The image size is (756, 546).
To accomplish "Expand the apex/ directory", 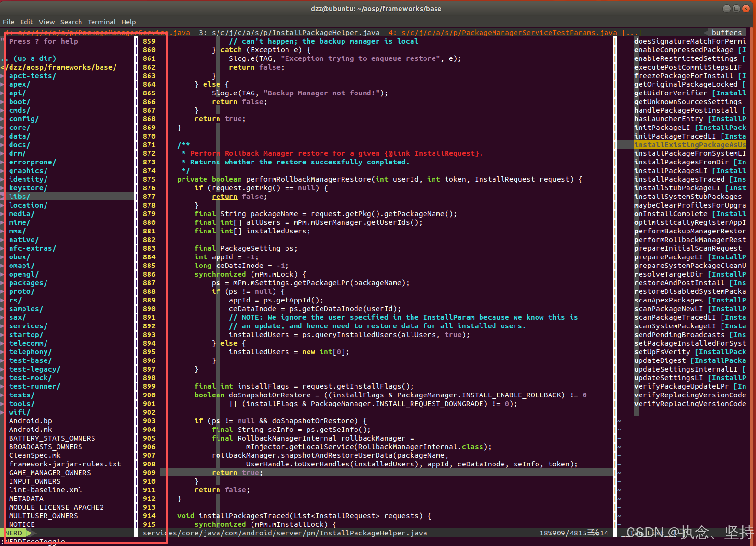I will [x=19, y=84].
